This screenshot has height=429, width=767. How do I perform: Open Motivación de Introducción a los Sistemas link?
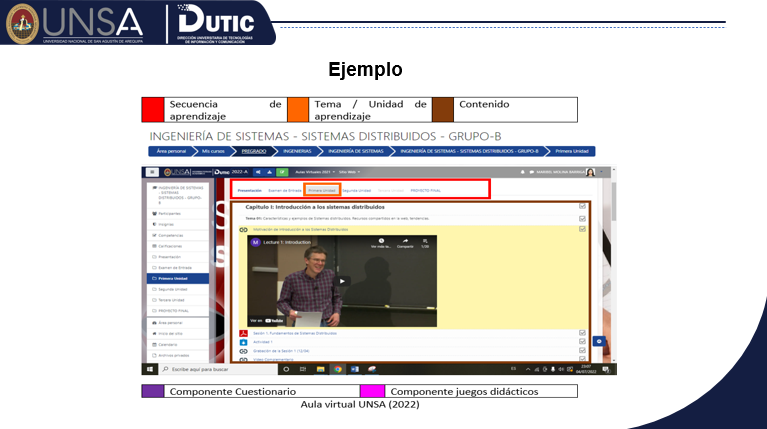(300, 229)
